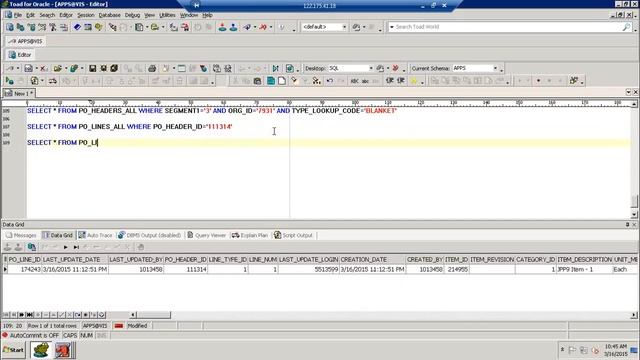Open the Utilities menu
The image size is (640, 360).
tap(167, 15)
